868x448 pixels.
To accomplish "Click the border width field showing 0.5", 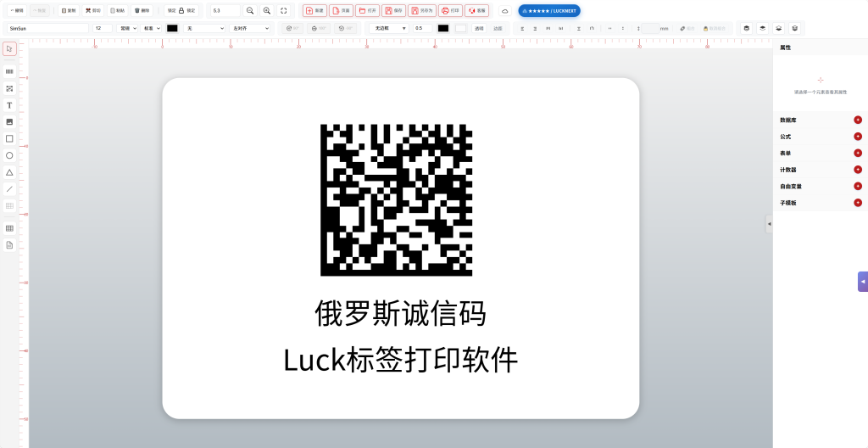I will pos(423,28).
